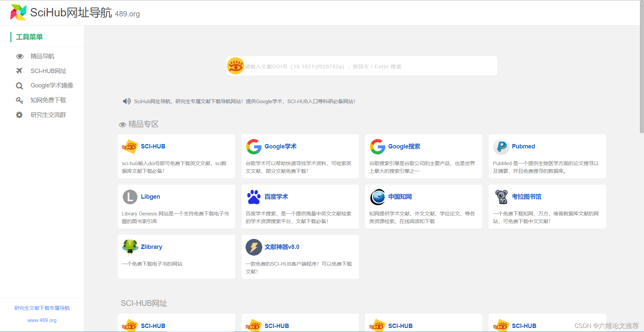Open the 百度学术 link
This screenshot has width=644, height=332.
point(276,197)
